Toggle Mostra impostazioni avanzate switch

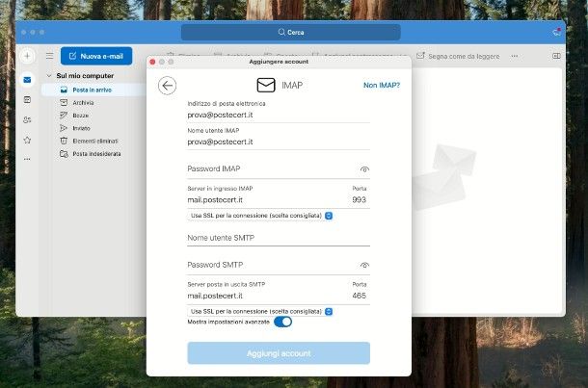pos(282,322)
